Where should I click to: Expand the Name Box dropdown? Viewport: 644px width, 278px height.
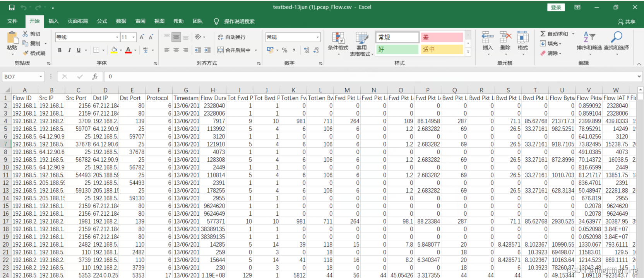click(41, 77)
